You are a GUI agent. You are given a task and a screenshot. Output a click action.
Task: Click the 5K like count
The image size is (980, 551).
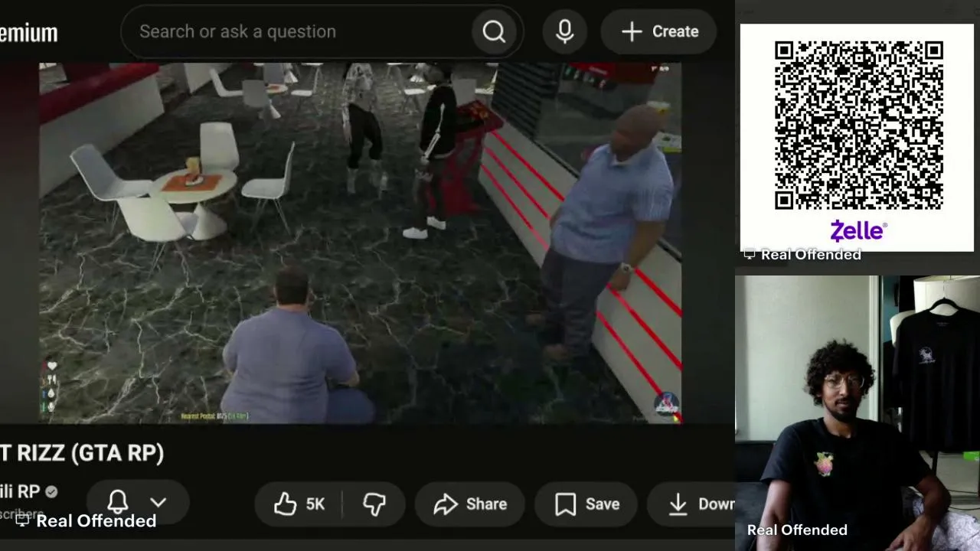315,504
